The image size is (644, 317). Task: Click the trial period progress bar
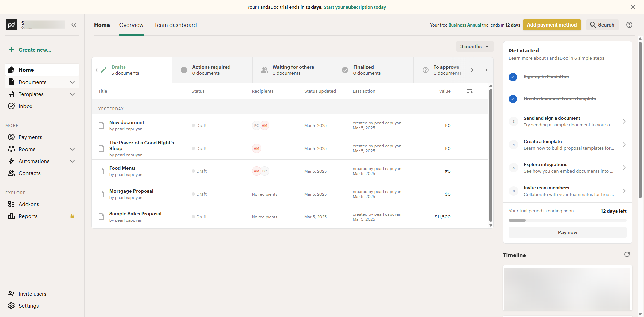(567, 220)
